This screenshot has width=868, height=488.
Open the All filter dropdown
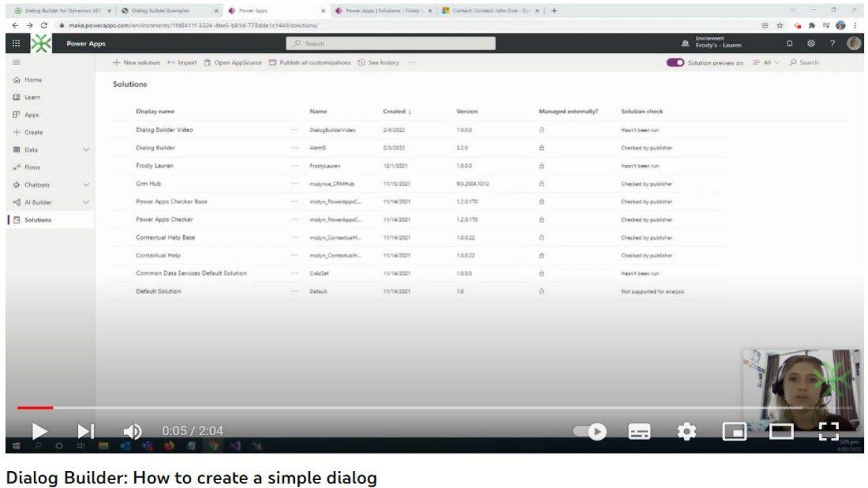[x=766, y=62]
